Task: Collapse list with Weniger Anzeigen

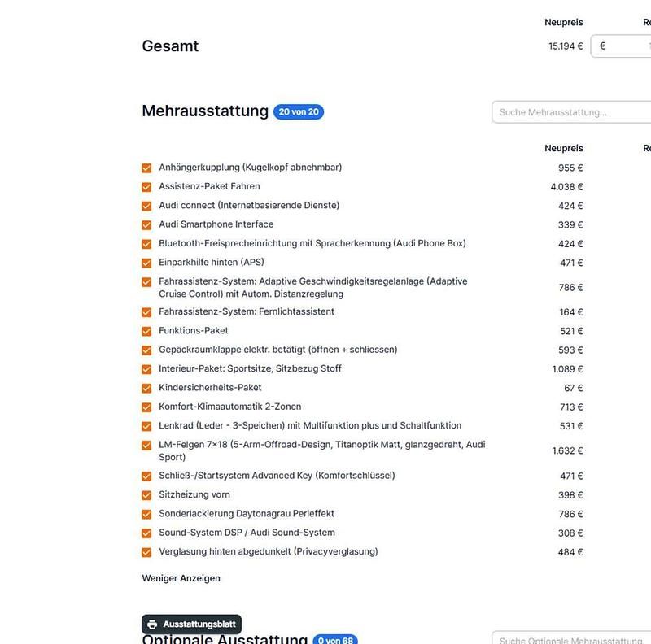Action: point(181,578)
